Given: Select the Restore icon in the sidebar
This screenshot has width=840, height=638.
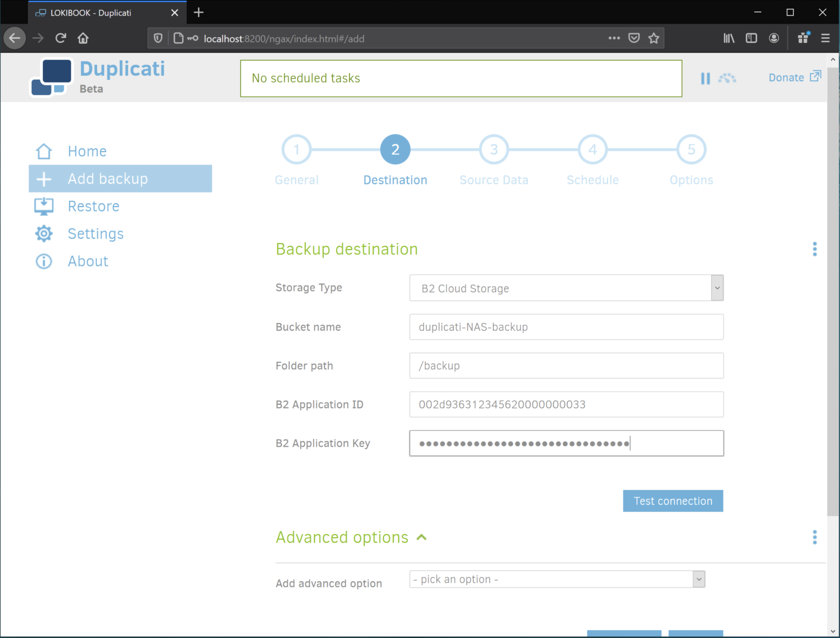Looking at the screenshot, I should (44, 206).
